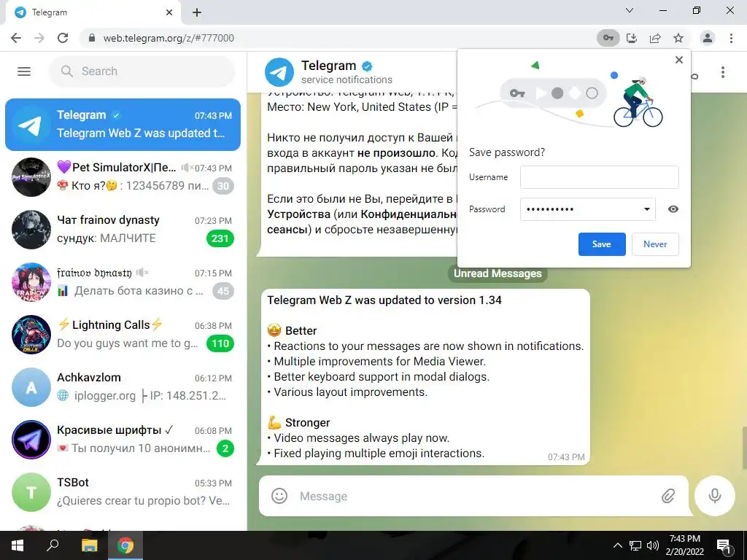Click the network tray icon

(635, 545)
